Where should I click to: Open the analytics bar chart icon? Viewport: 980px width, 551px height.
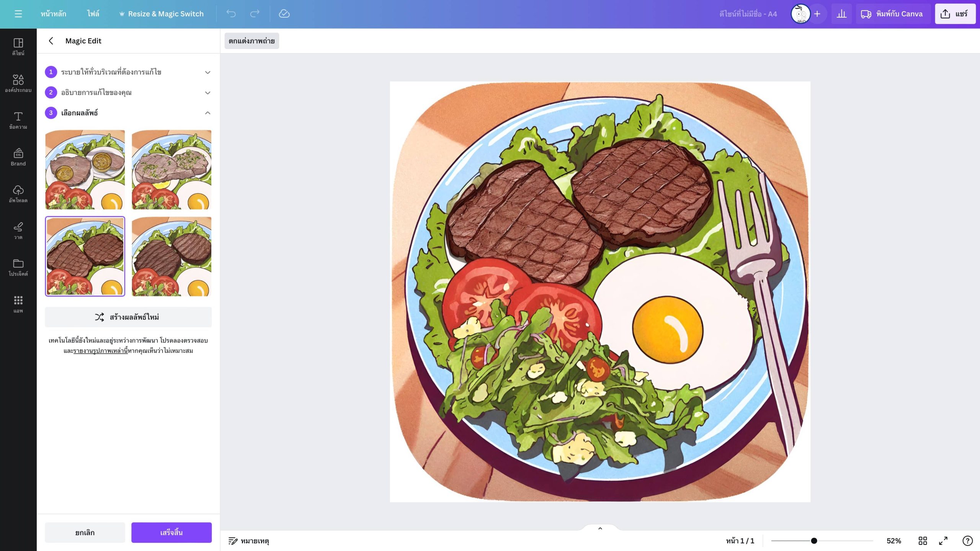click(841, 14)
